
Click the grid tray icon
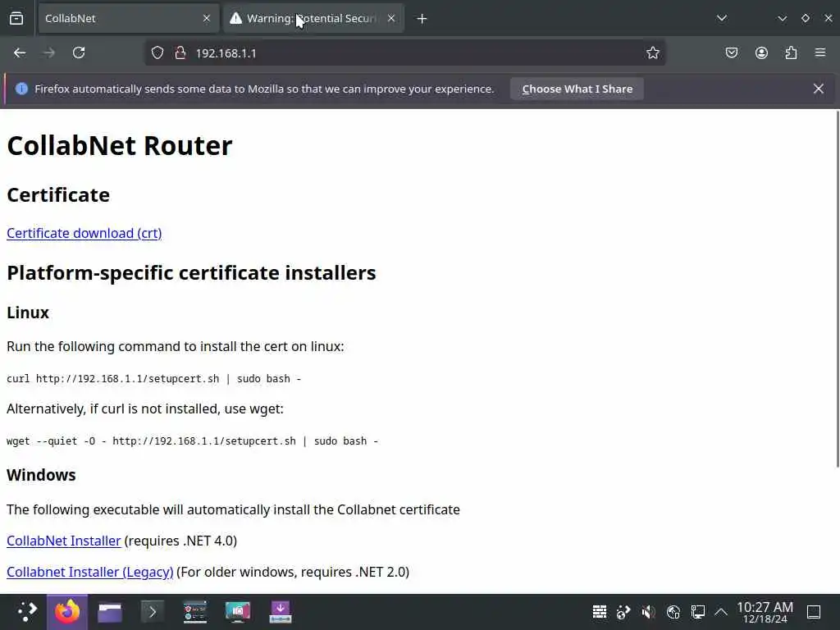coord(600,612)
